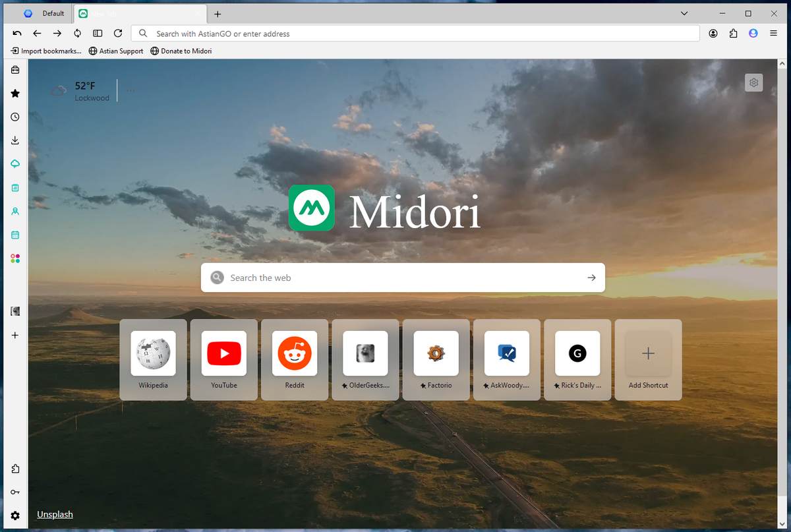Open a new tab with plus button
791x532 pixels.
click(218, 14)
